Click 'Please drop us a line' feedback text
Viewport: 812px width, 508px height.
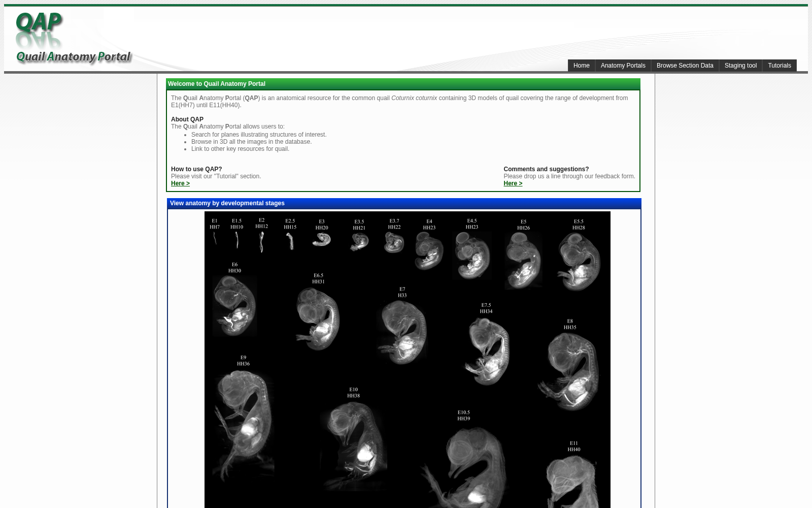(569, 176)
